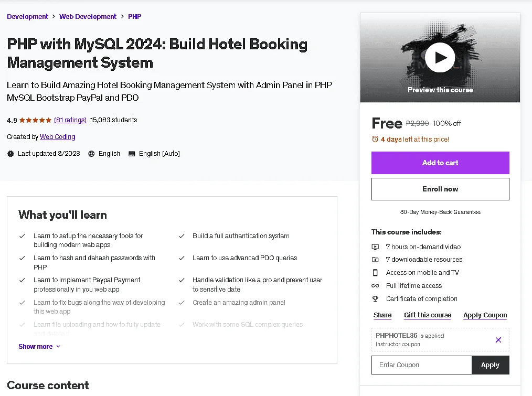
Task: Click the breadcrumb arrow after Web Development
Action: pos(122,16)
